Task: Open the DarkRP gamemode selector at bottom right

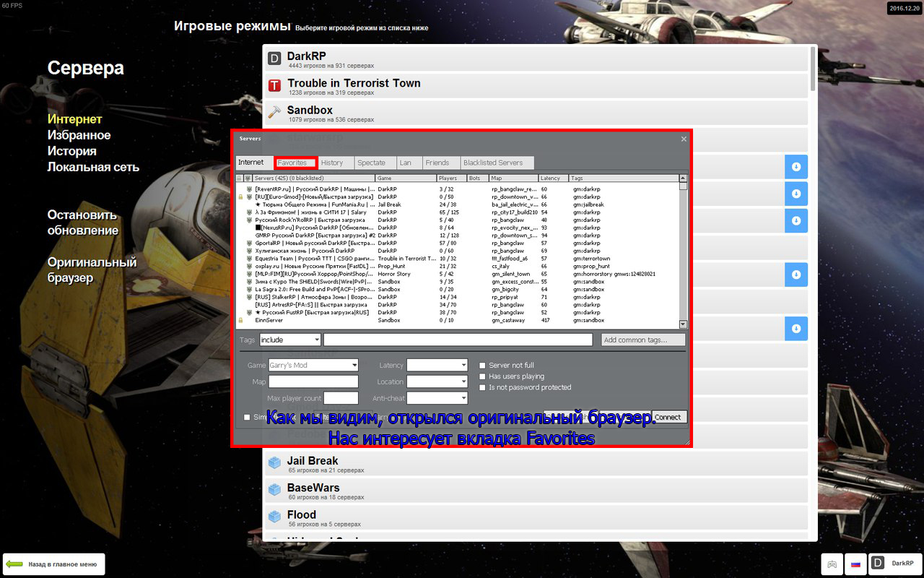Action: click(894, 564)
